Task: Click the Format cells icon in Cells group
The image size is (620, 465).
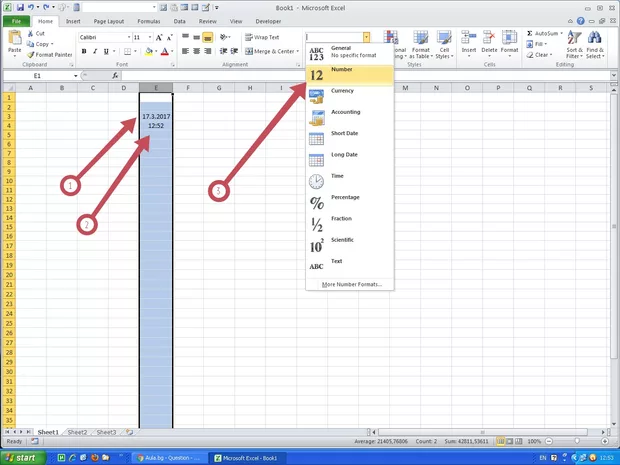Action: click(509, 38)
